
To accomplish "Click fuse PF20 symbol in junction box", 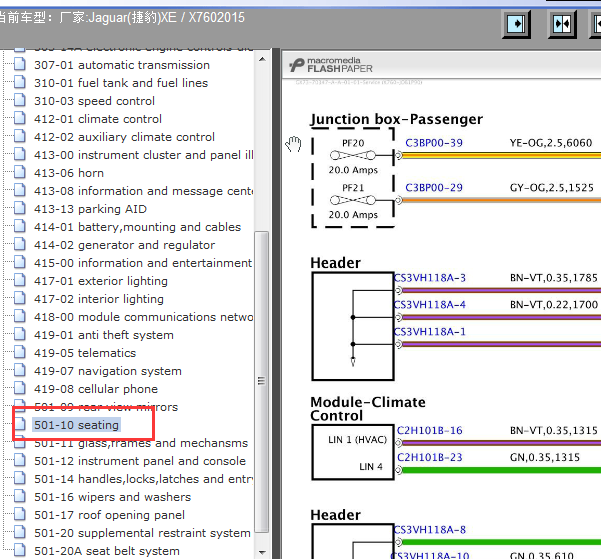I will [x=353, y=155].
